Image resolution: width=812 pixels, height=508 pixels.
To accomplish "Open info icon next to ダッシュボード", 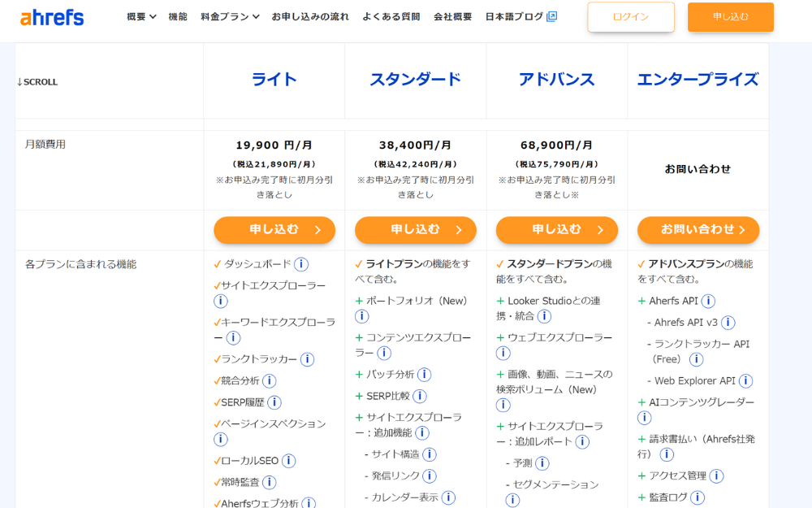I will point(301,264).
